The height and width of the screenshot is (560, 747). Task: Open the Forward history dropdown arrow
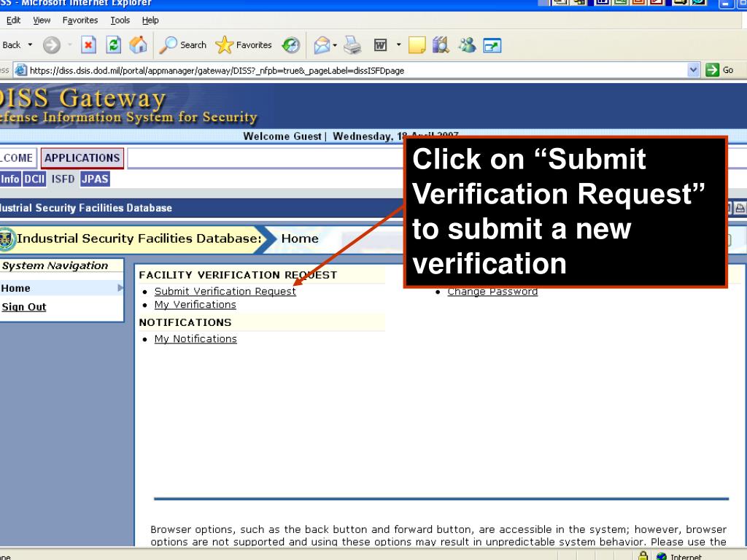click(x=69, y=44)
